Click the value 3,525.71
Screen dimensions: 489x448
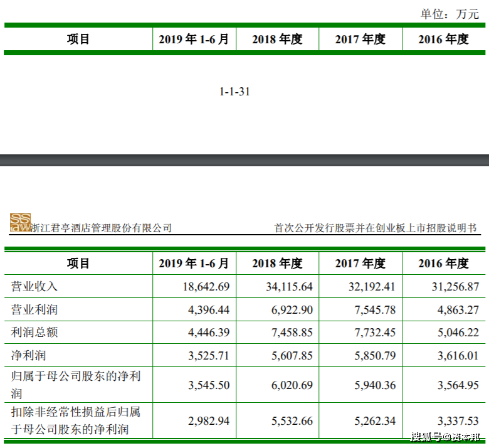point(209,356)
